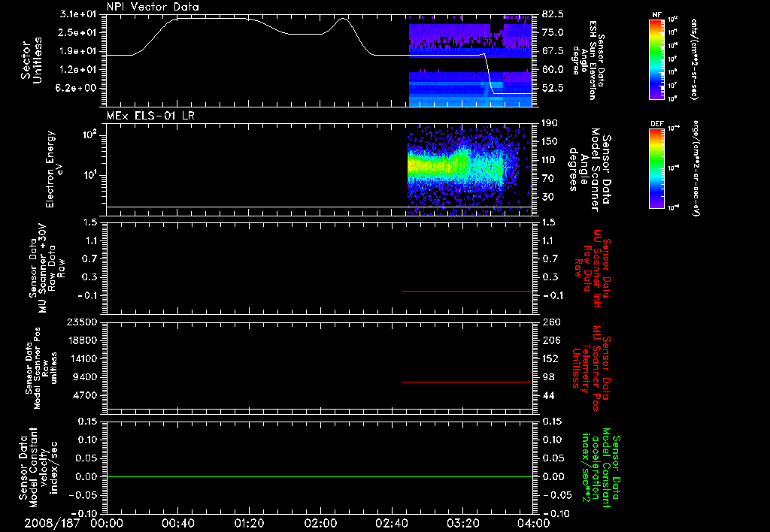
Task: Click the '2.5e+01' sector tick value
Action: coord(77,32)
